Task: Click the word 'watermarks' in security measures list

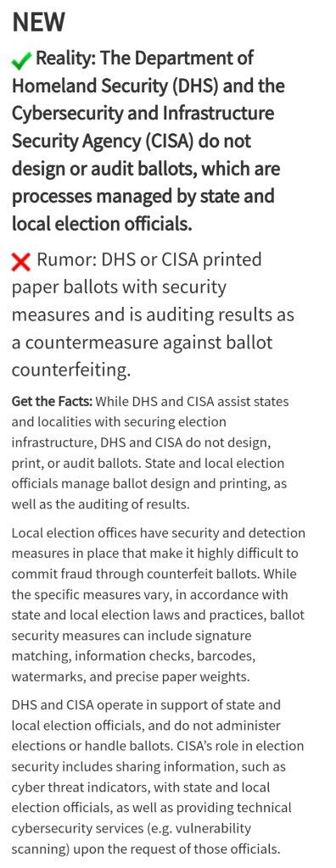Action: pos(48,676)
